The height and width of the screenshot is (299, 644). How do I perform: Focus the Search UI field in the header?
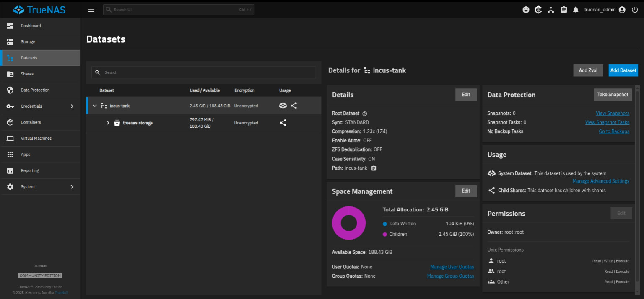pos(179,10)
